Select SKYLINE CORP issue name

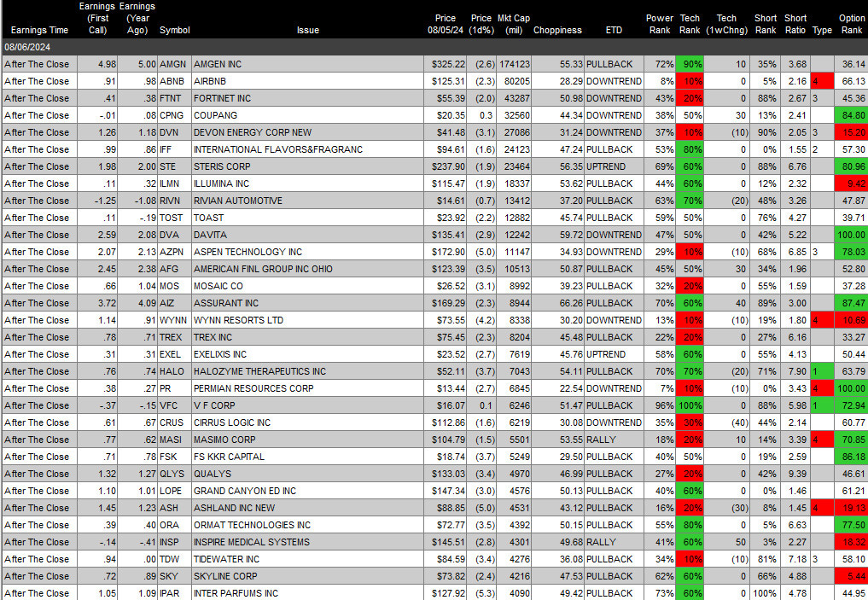click(x=225, y=576)
